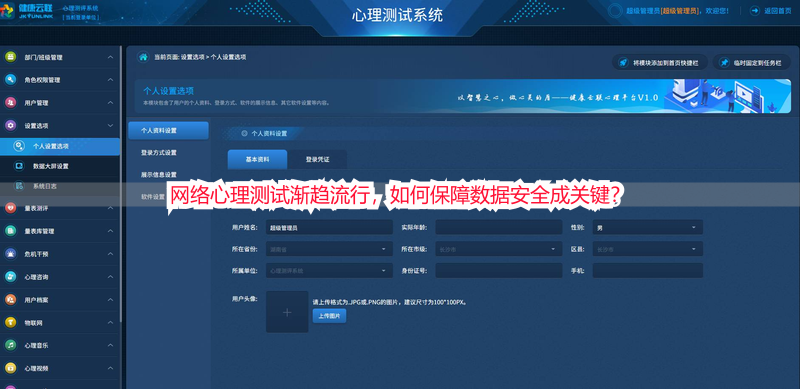Expand the 心理音乐 chevron
The width and height of the screenshot is (800, 389).
pos(110,345)
